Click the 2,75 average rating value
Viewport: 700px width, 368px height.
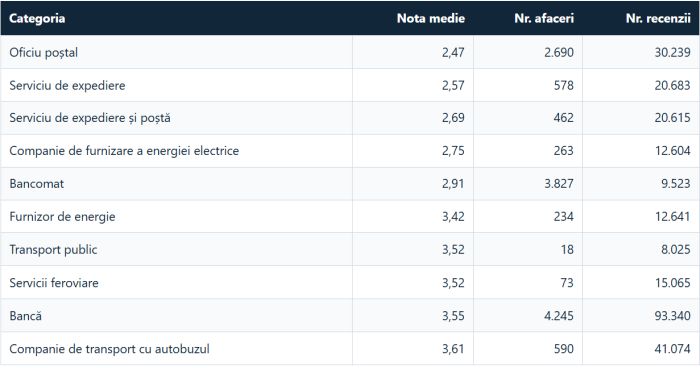453,151
